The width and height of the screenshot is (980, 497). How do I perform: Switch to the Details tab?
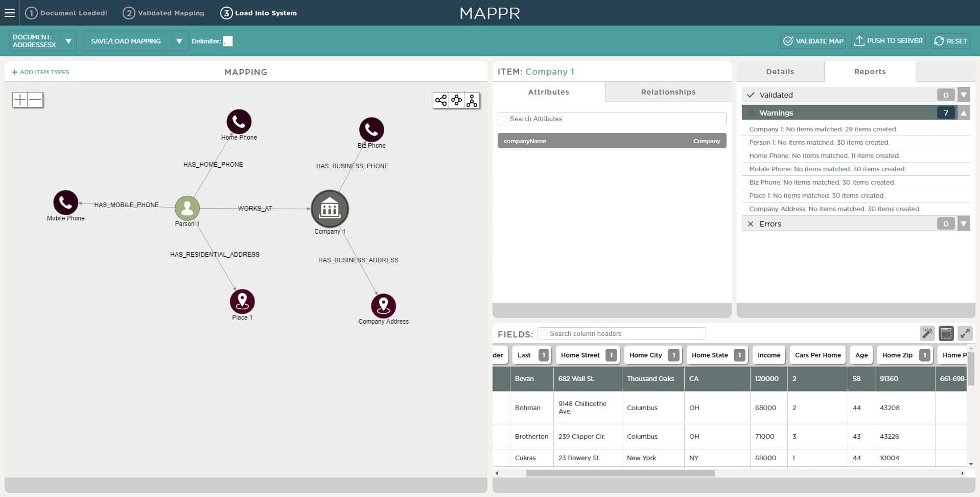[780, 72]
